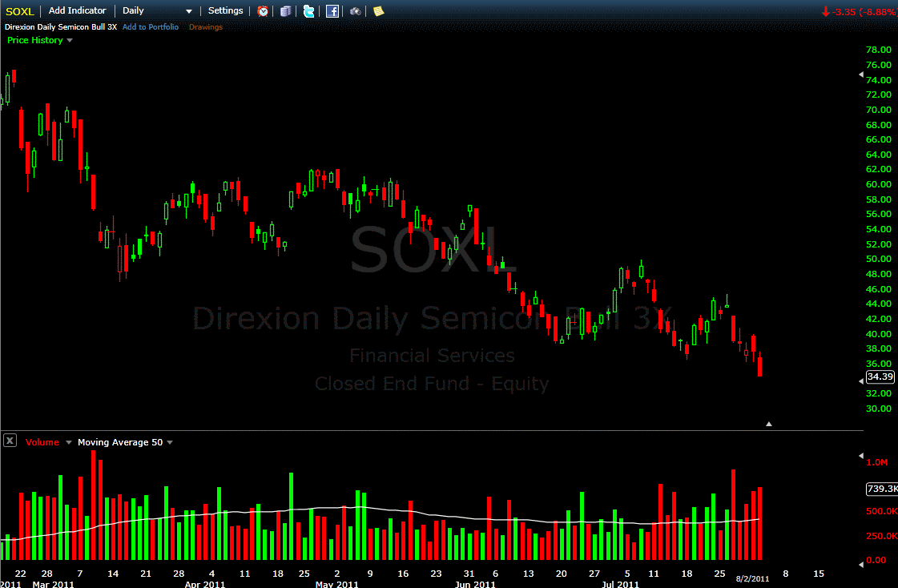Click the 60.00 price axis label
The height and width of the screenshot is (588, 898).
879,184
